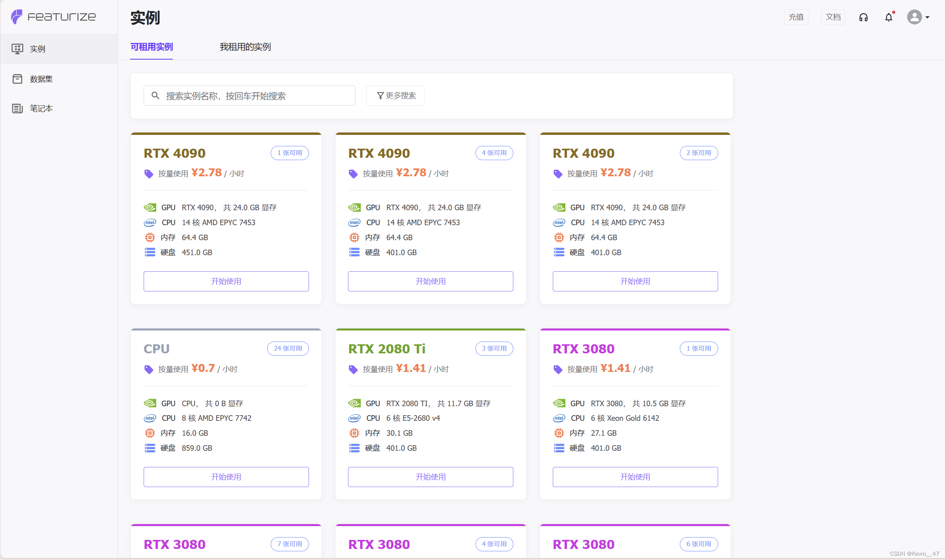945x560 pixels.
Task: Click the Featurize logo
Action: [x=53, y=17]
